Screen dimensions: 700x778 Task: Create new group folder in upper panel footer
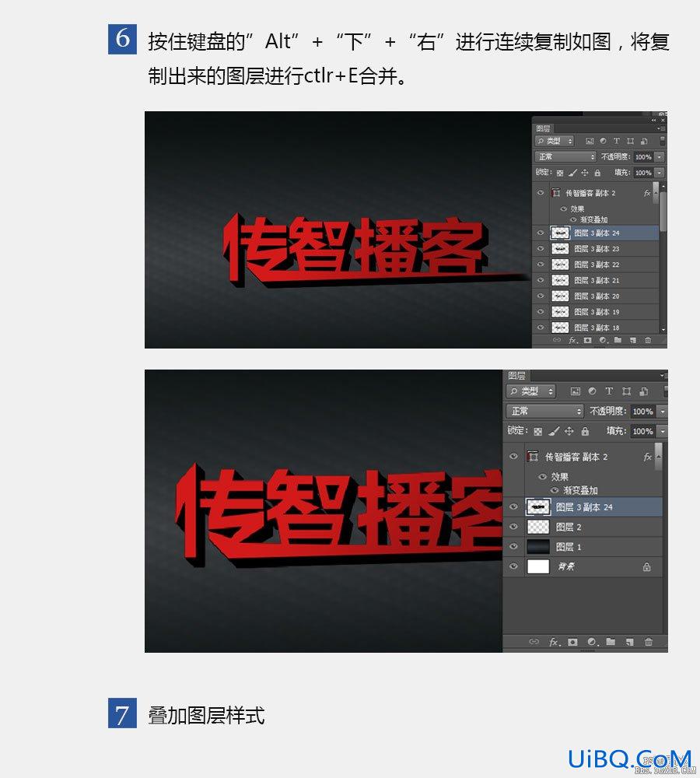(618, 340)
